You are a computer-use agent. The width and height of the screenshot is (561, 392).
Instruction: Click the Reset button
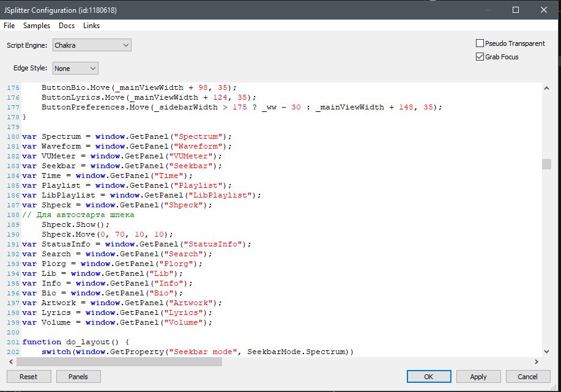coord(28,377)
